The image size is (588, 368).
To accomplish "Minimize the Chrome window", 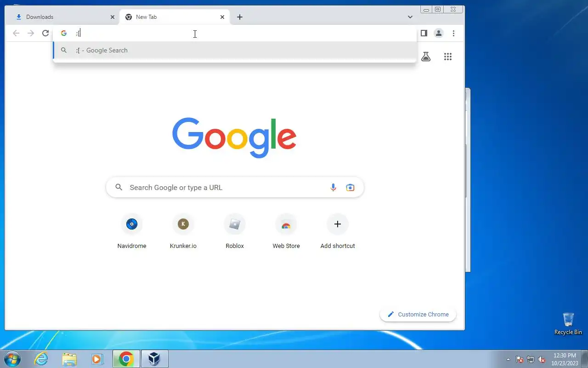I will 426,9.
